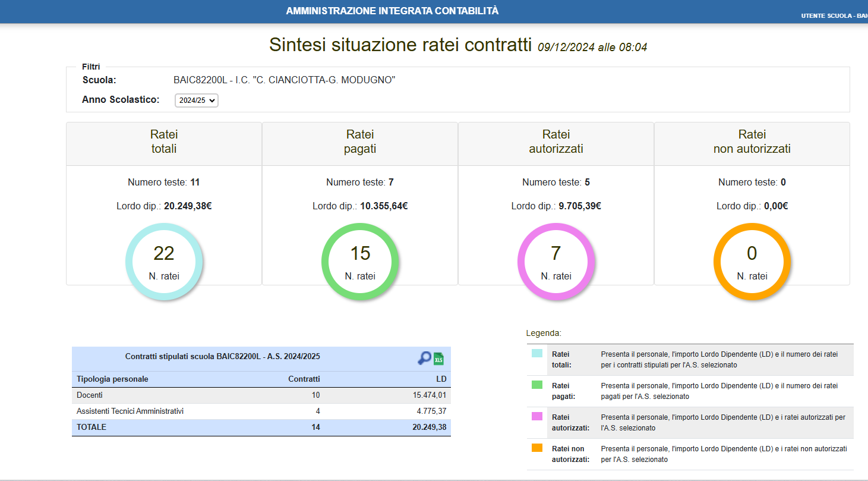Click the orange Ratei non autorizzati circle

(752, 261)
